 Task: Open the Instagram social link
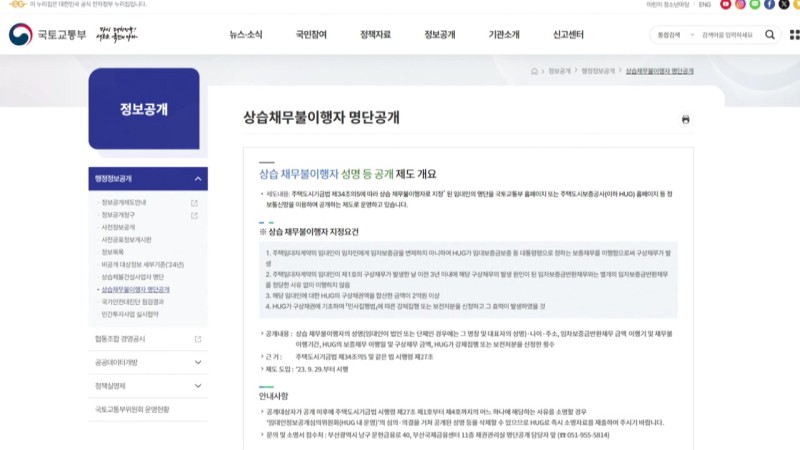(740, 5)
